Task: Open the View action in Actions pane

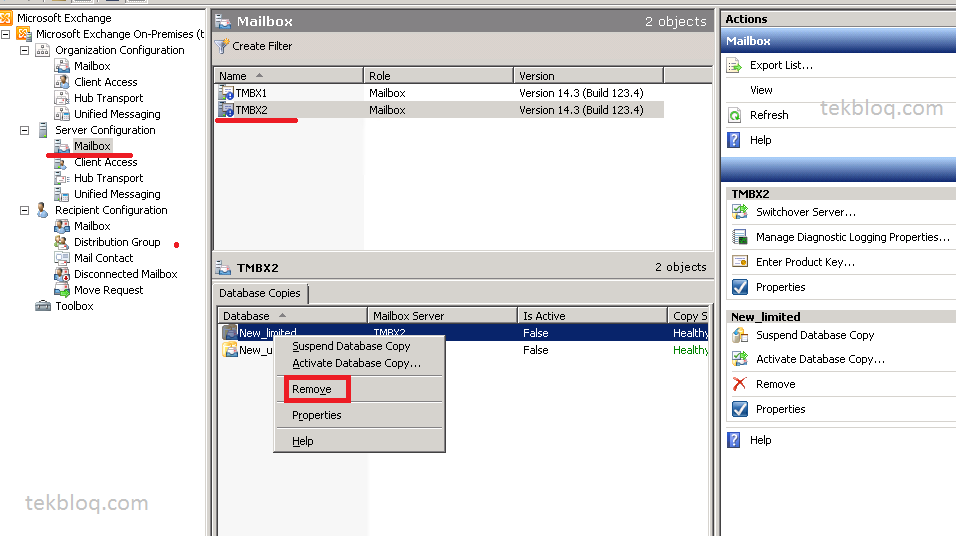Action: [761, 90]
